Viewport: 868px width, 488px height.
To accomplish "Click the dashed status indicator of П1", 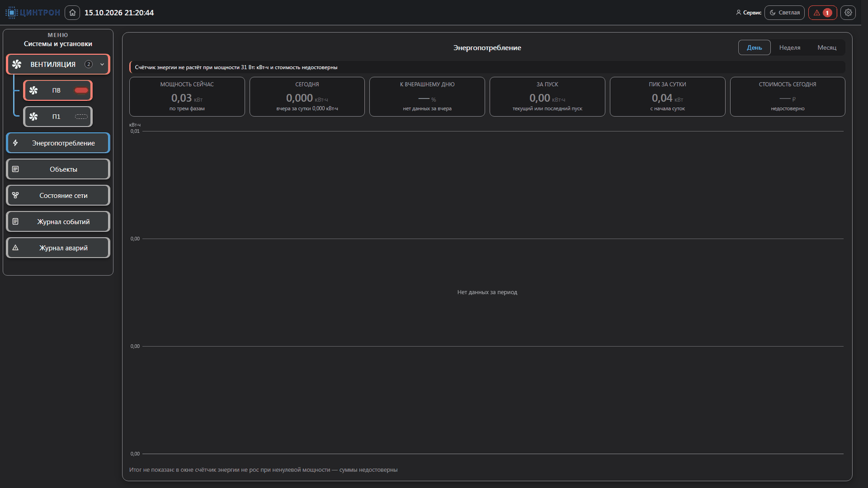I will coord(81,117).
